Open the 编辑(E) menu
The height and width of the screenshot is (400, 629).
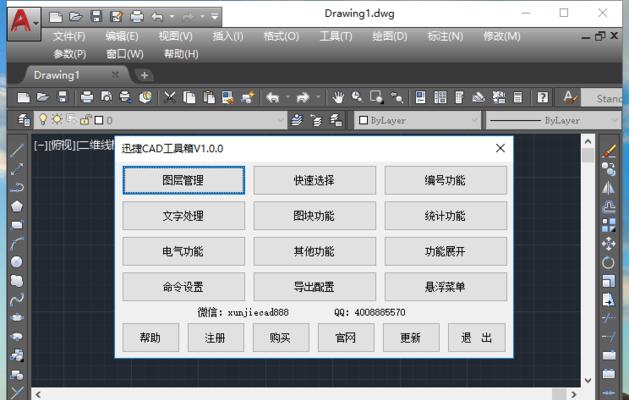tap(122, 37)
